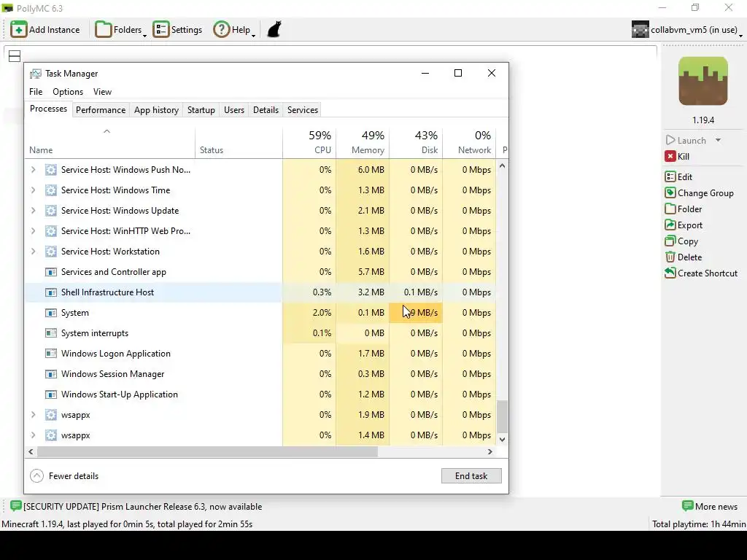Viewport: 747px width, 560px height.
Task: Click Windows Logon Application icon
Action: click(x=51, y=354)
